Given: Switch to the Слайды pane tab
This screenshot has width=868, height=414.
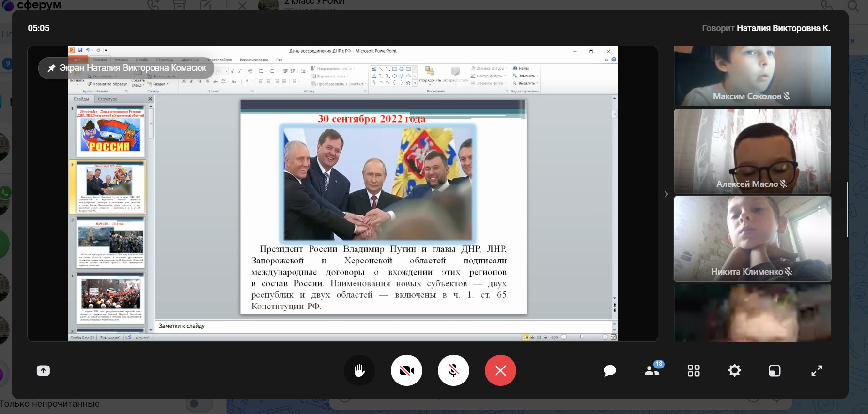Looking at the screenshot, I should pos(81,99).
